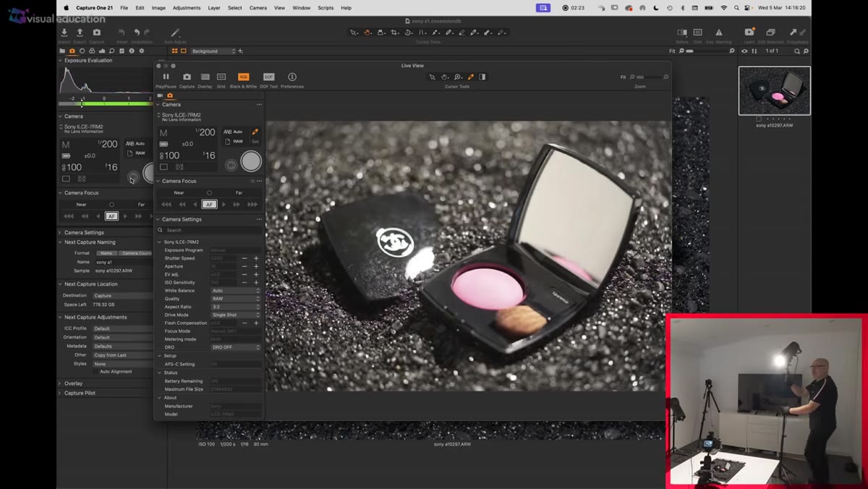Open the Capture One 21 app menu

(x=94, y=8)
